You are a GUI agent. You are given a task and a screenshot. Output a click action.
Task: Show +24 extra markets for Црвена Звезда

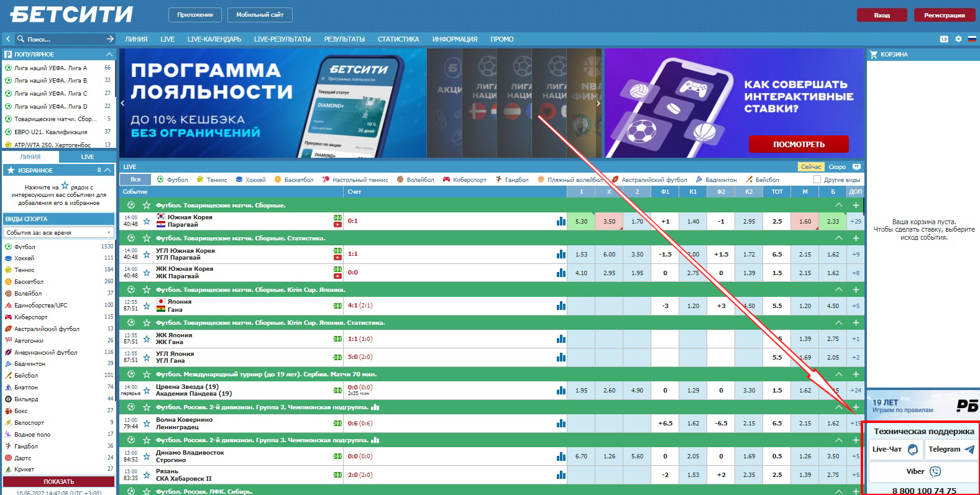pos(856,391)
